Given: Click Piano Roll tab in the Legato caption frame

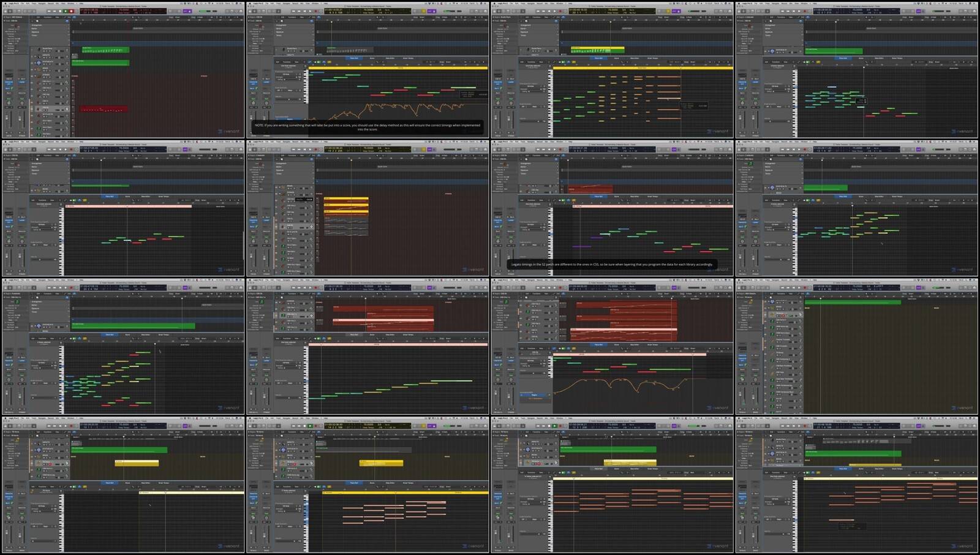Looking at the screenshot, I should pos(598,197).
